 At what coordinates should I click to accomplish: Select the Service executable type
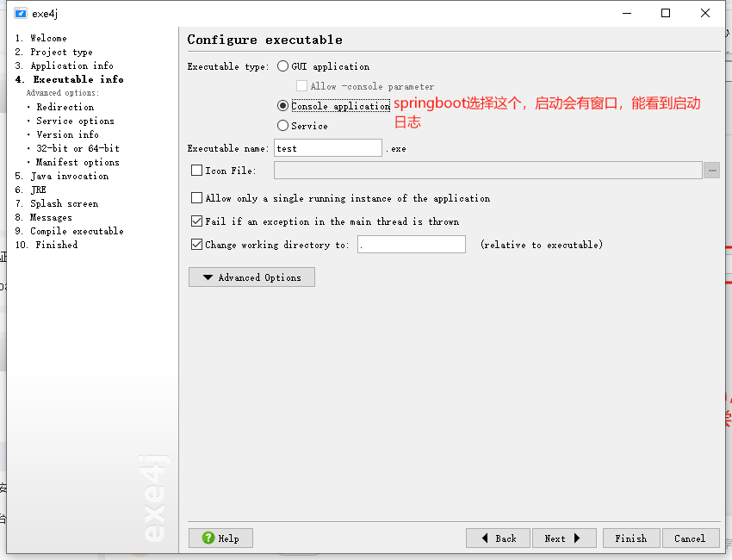(282, 126)
